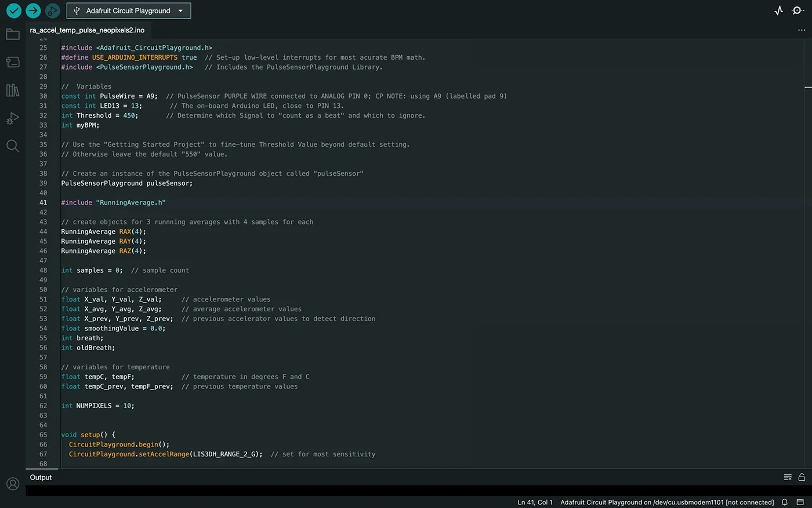Click 'CircuitPlayground.begin();' line
Screen dimensions: 812x508
point(119,445)
